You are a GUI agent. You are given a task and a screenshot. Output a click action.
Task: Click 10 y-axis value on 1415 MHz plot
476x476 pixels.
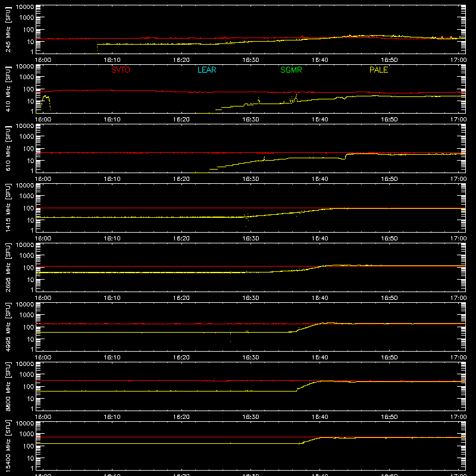tap(30, 220)
